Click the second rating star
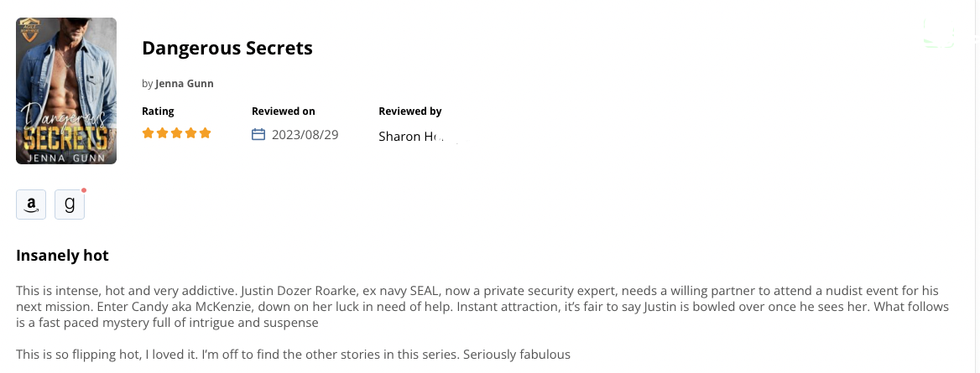The image size is (980, 373). [163, 133]
